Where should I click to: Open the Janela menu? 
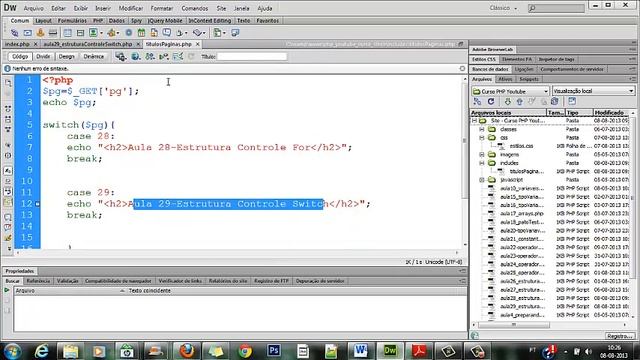[241, 8]
